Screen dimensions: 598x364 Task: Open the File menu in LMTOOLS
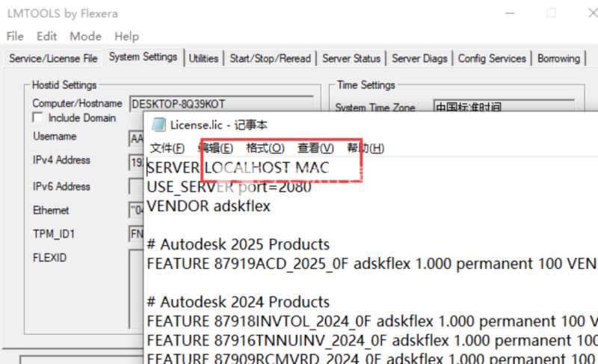coord(15,36)
